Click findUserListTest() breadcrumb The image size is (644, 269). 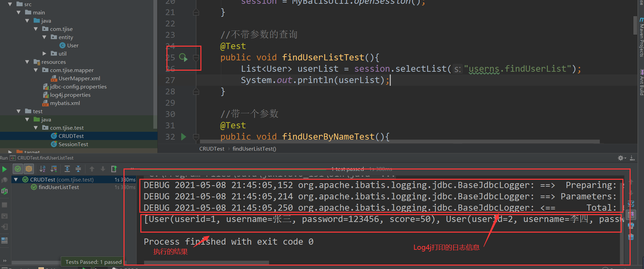coord(254,149)
